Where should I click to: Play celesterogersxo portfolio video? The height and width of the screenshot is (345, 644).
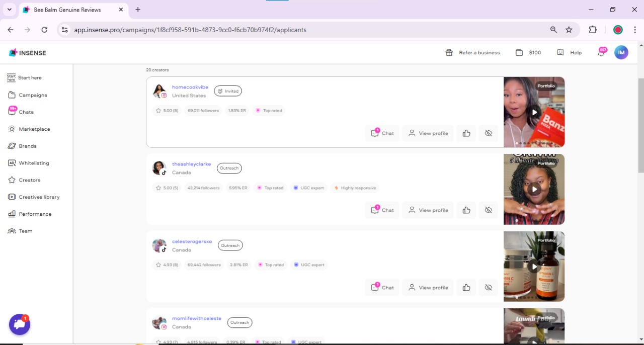pyautogui.click(x=534, y=267)
